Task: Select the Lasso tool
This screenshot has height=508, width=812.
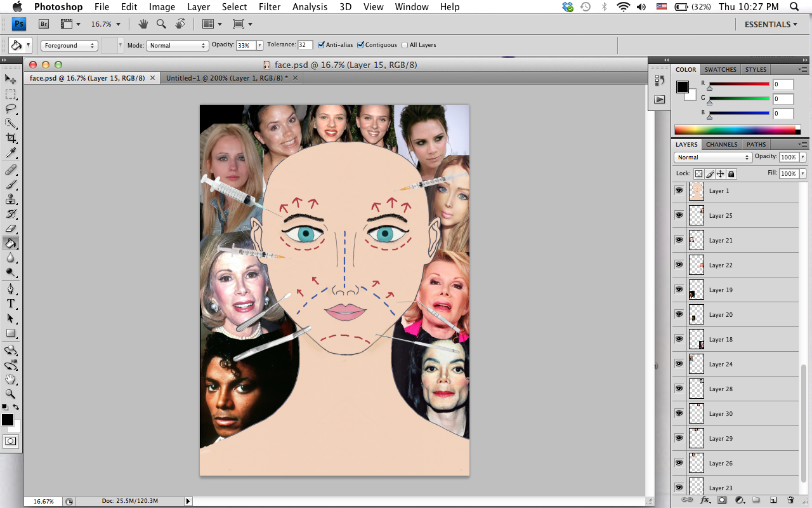Action: click(x=11, y=109)
